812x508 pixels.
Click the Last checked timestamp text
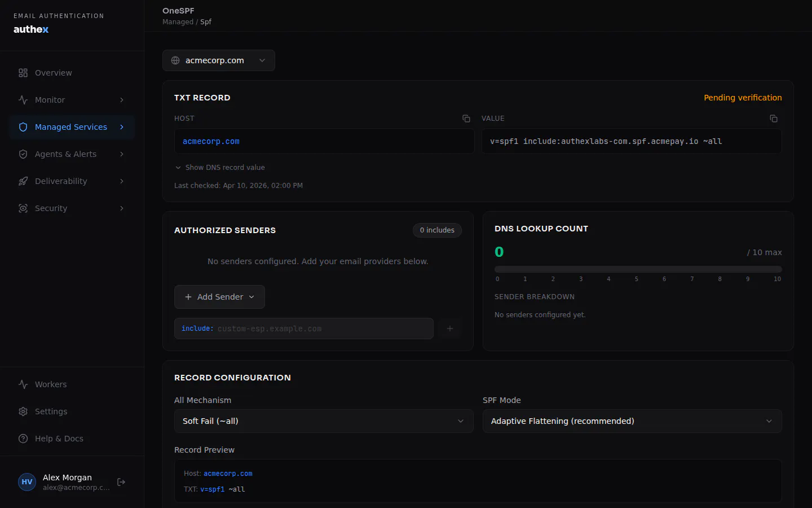coord(239,186)
